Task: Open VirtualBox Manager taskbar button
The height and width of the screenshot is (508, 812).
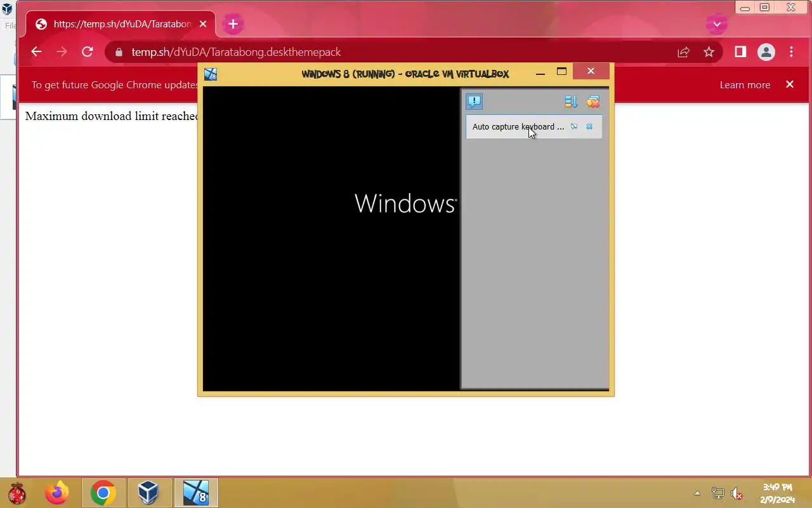Action: tap(149, 493)
